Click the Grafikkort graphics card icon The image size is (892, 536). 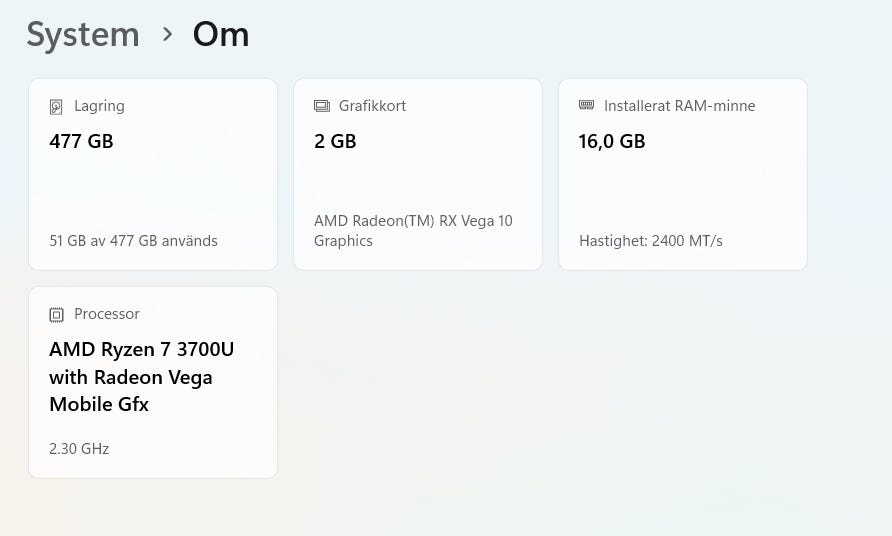(322, 106)
